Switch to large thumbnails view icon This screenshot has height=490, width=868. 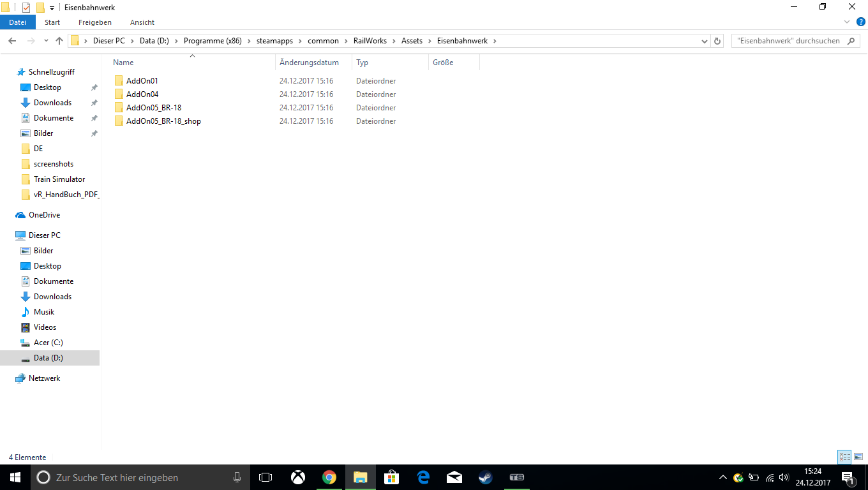coord(858,457)
